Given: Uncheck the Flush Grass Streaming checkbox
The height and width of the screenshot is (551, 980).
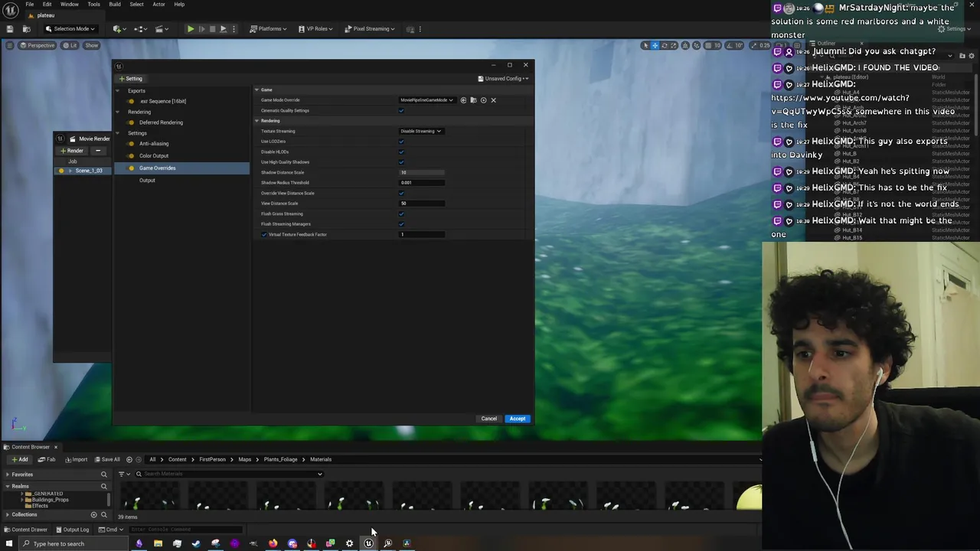Looking at the screenshot, I should coord(401,214).
